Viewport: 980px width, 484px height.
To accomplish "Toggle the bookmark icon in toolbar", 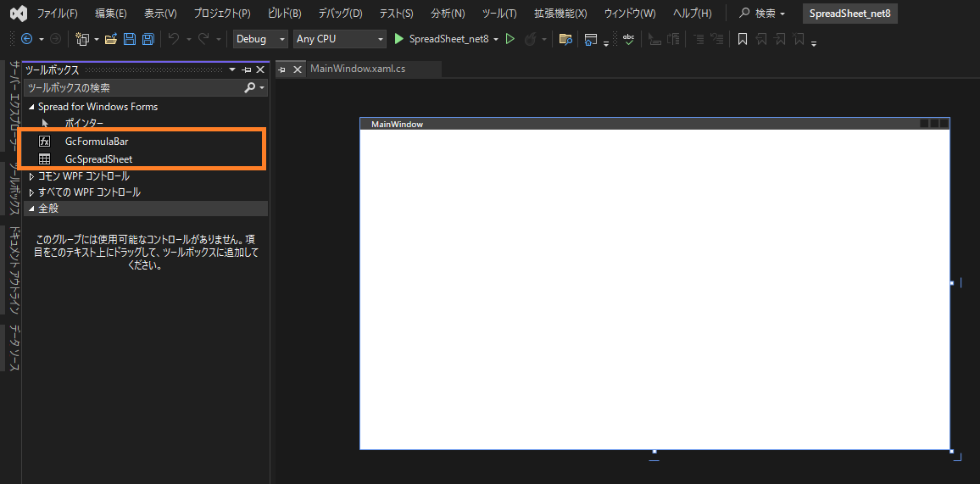I will point(743,39).
